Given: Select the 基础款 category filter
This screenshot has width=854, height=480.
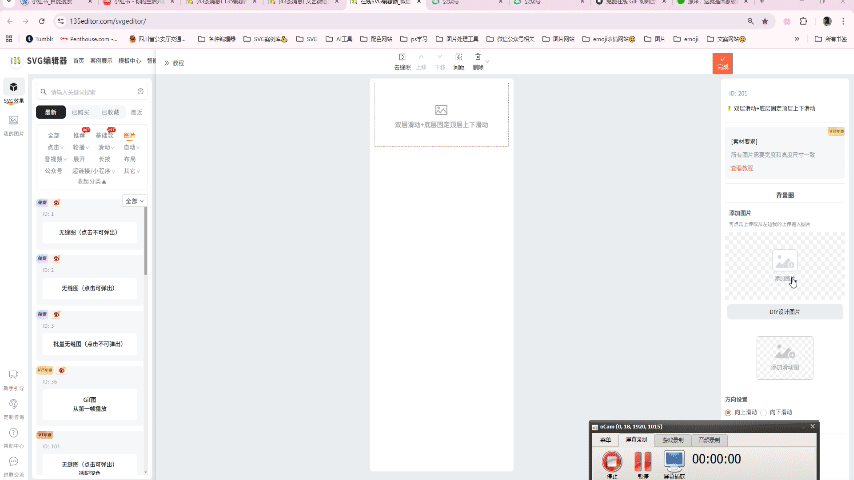Looking at the screenshot, I should point(104,135).
